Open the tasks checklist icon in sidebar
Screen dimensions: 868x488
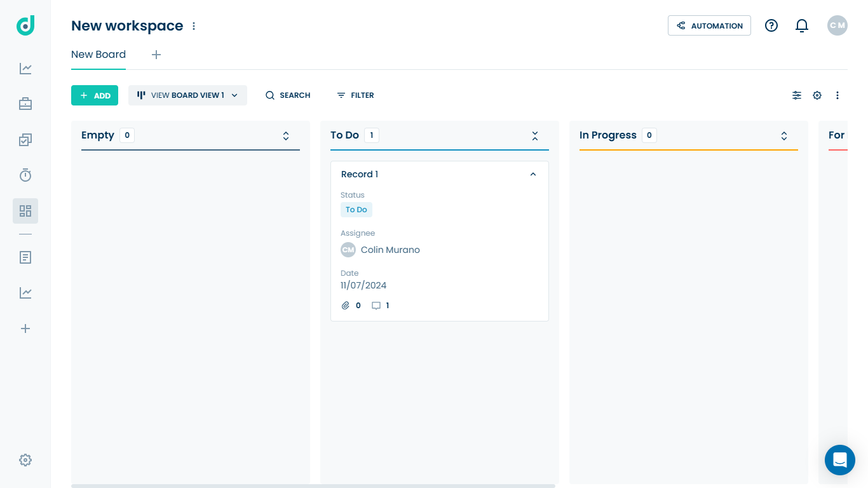point(25,140)
